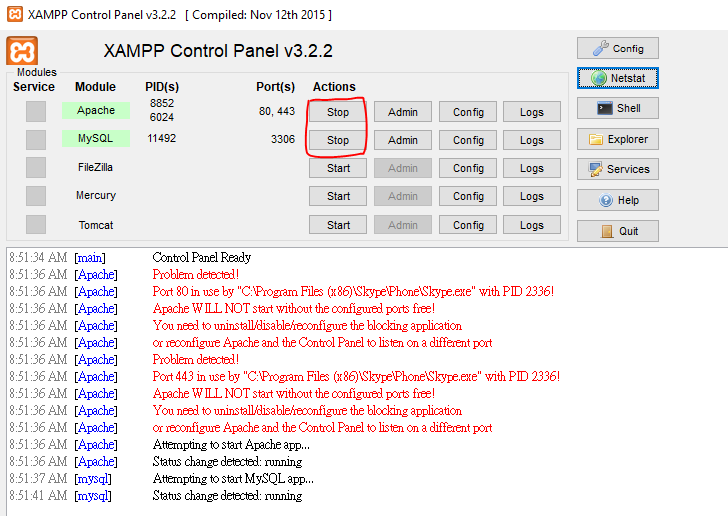Open the Config wrench button
This screenshot has width=728, height=516.
tap(618, 48)
